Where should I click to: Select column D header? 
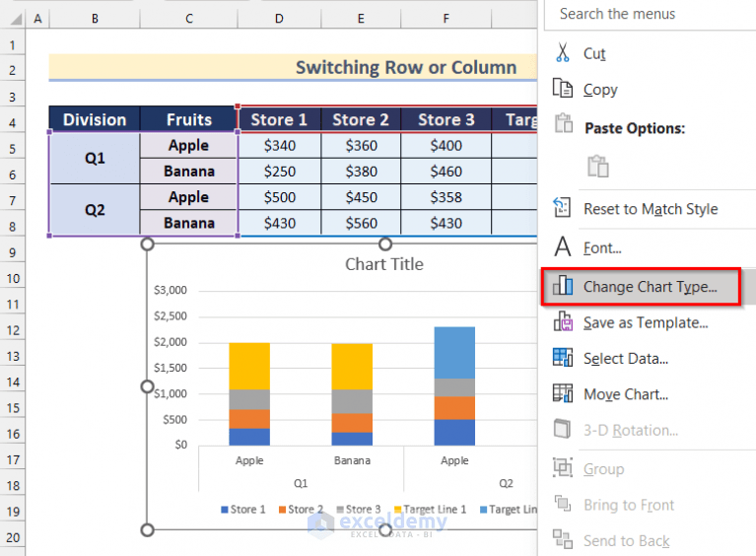[279, 19]
